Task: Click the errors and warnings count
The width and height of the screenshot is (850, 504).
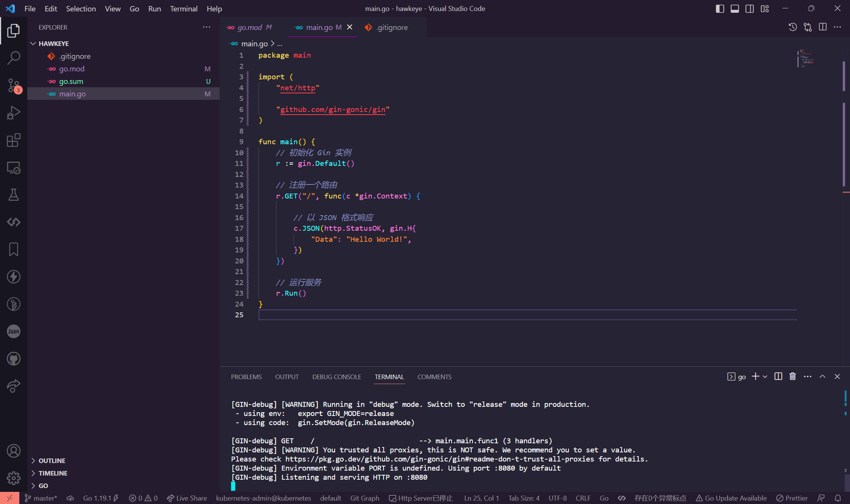Action: coord(143,498)
